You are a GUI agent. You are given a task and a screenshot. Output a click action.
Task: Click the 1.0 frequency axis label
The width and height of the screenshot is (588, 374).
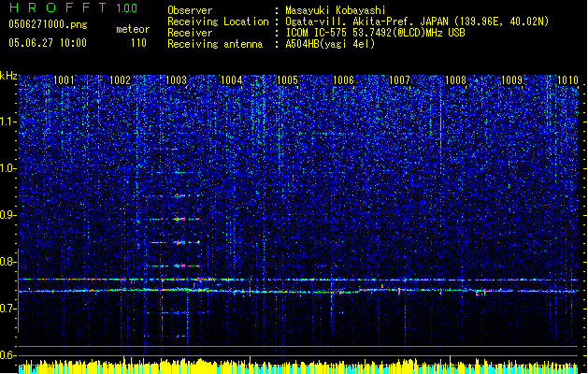[7, 168]
